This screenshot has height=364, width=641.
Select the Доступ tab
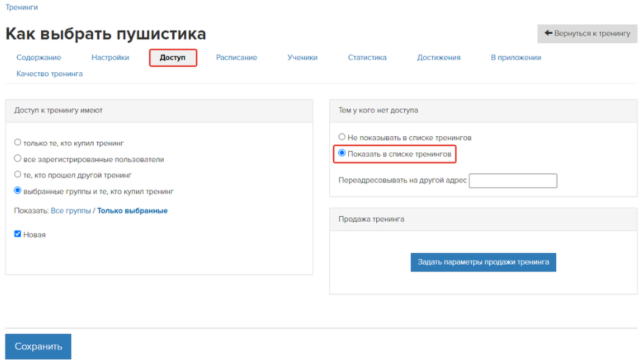[x=172, y=58]
